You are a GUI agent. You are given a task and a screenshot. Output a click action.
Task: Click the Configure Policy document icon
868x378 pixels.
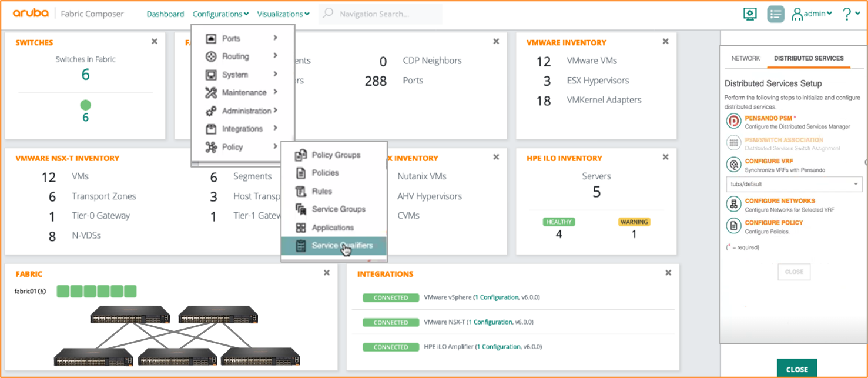(x=733, y=226)
